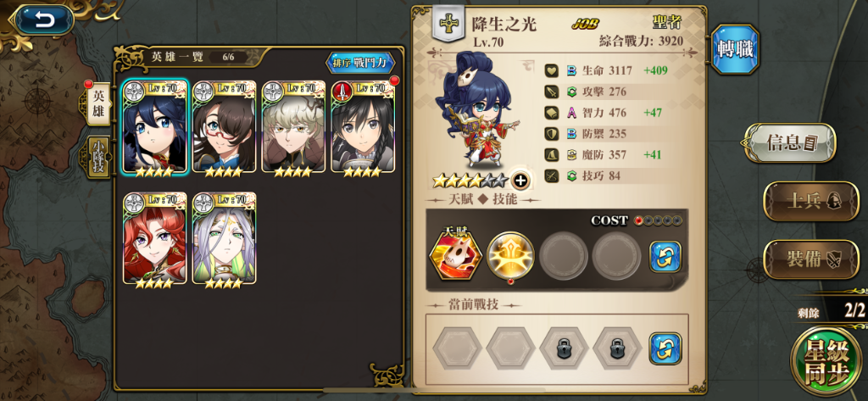Image resolution: width=868 pixels, height=401 pixels.
Task: Click the swap icon in 當前戰技 row
Action: (665, 348)
